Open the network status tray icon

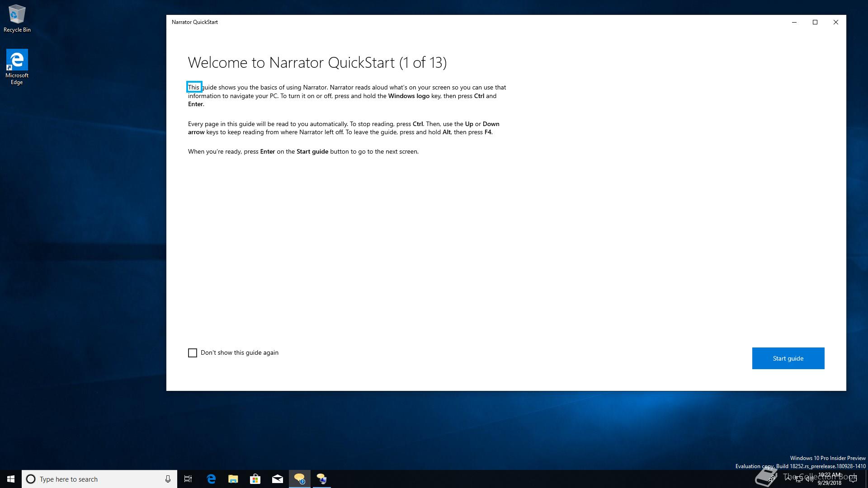click(x=799, y=479)
